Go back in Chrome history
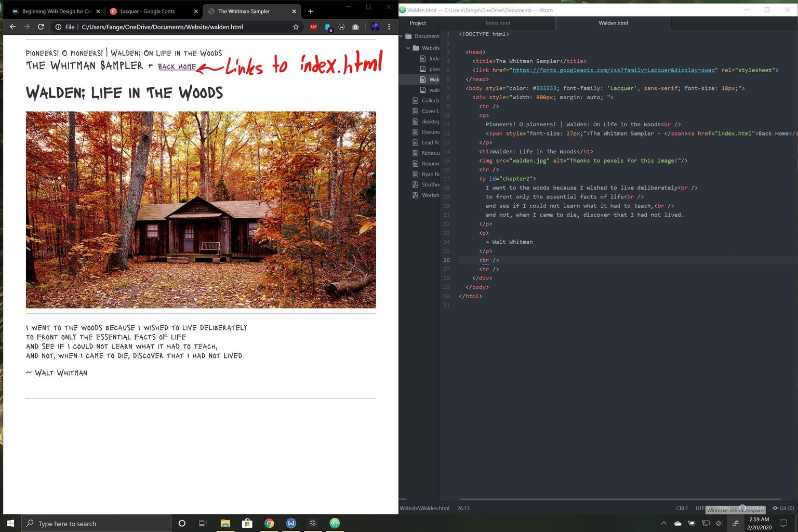The height and width of the screenshot is (532, 798). [12, 27]
